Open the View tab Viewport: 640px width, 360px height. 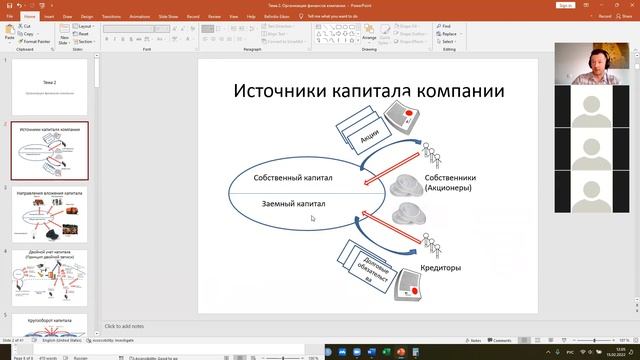233,16
